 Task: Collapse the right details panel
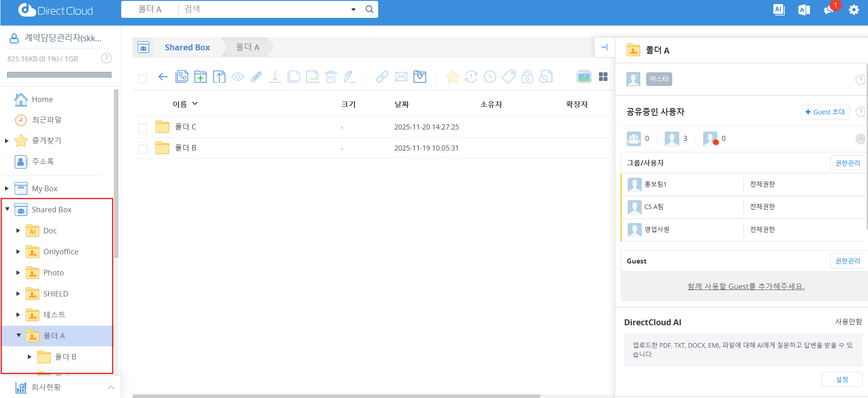[x=604, y=47]
